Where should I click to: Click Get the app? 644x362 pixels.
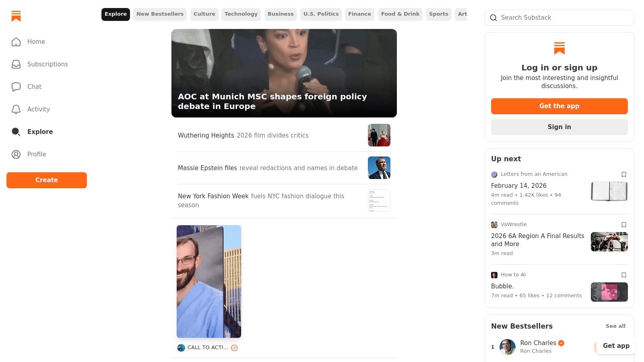[559, 106]
